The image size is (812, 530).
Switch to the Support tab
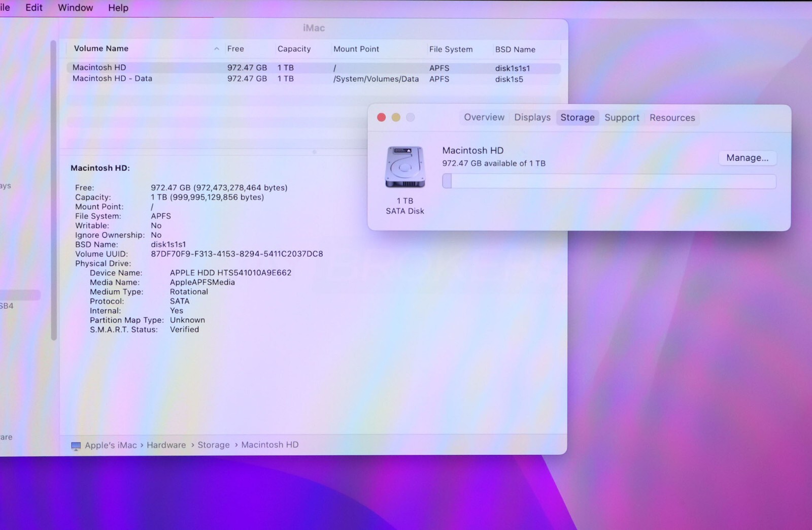point(622,117)
